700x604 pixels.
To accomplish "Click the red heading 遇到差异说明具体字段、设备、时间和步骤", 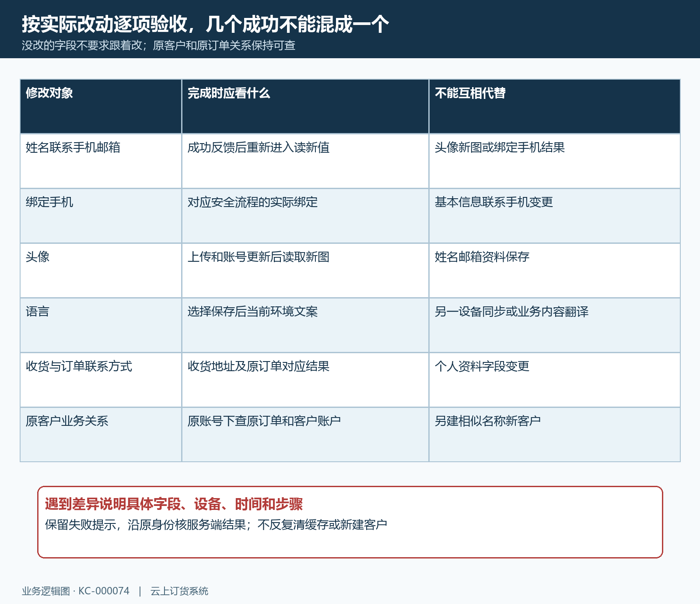I will click(x=174, y=504).
